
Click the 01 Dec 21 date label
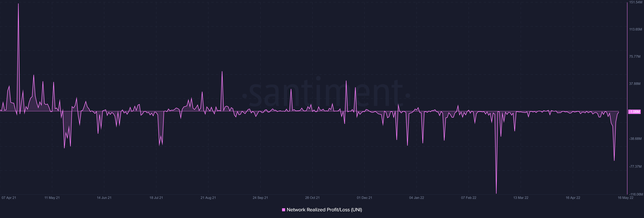[x=364, y=198]
